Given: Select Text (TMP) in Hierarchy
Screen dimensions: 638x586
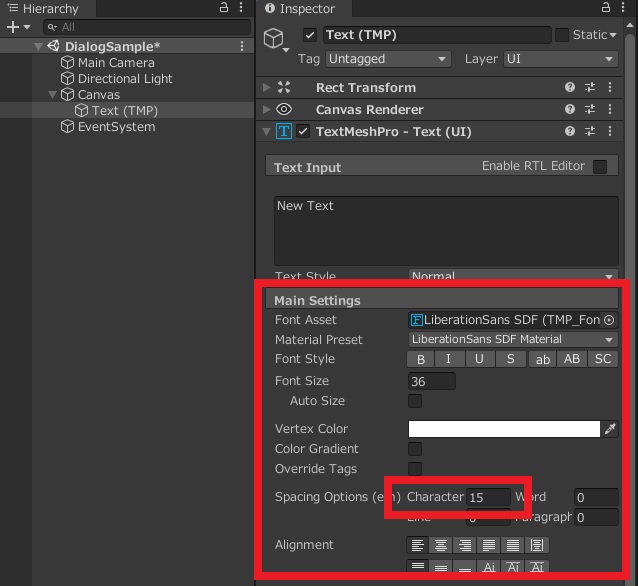Looking at the screenshot, I should (x=125, y=111).
